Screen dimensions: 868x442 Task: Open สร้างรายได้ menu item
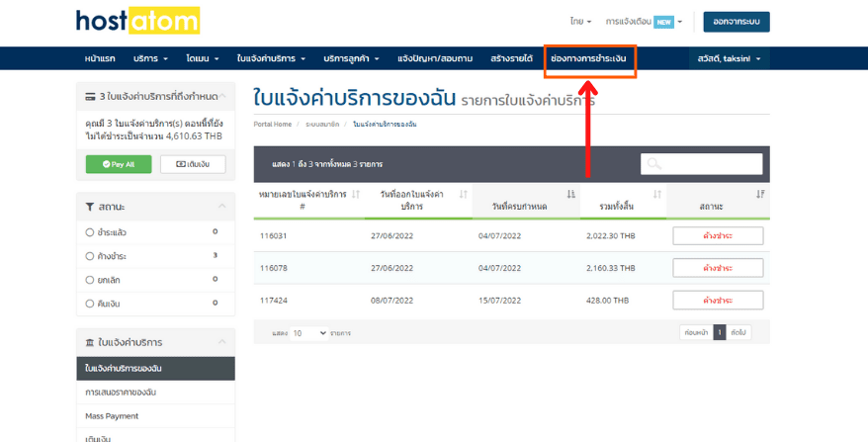tap(511, 58)
